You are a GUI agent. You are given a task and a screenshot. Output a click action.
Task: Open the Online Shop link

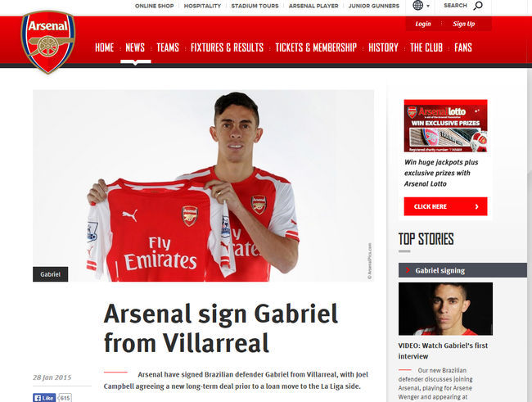155,6
